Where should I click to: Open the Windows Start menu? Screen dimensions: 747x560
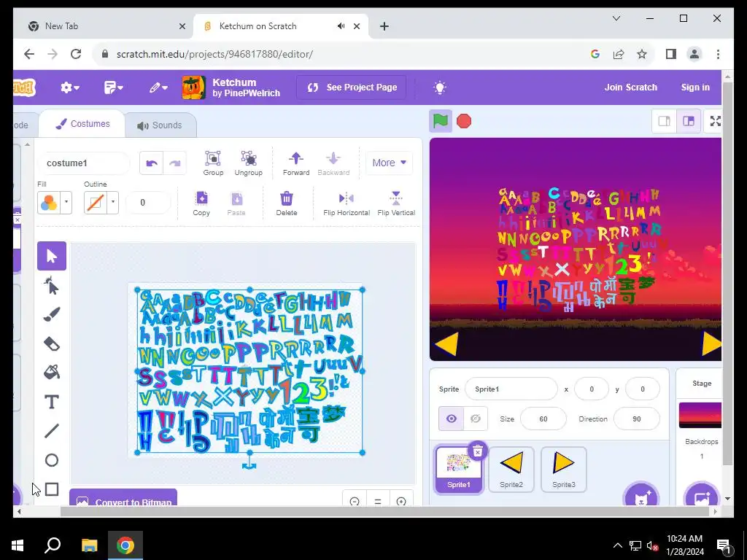coord(18,545)
